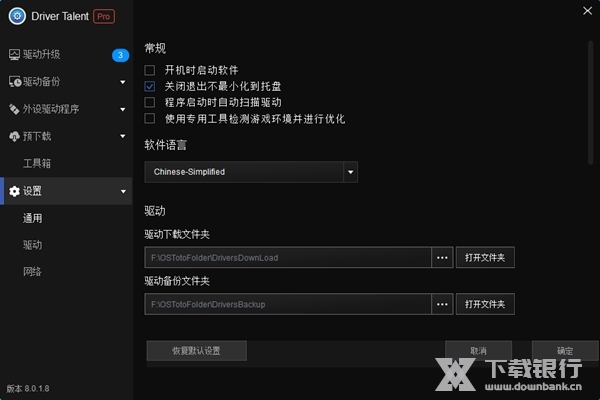
Task: Browse for driver download folder
Action: [442, 258]
